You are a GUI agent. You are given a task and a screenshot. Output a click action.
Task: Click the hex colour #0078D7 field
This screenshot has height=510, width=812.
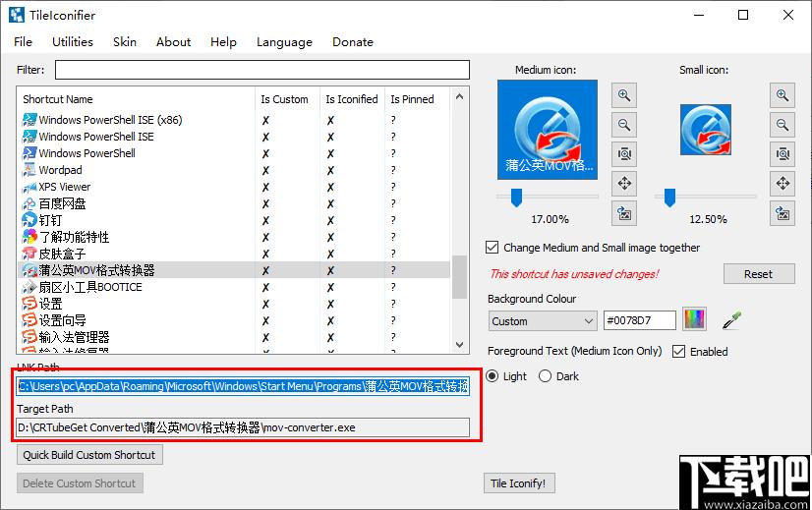click(640, 320)
